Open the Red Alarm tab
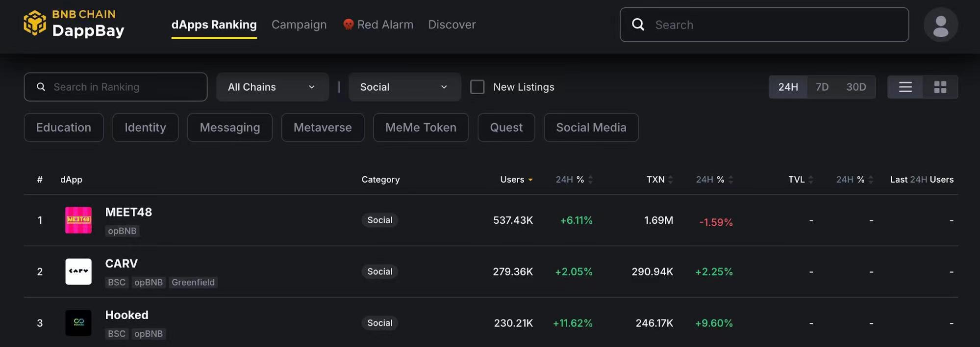 [378, 25]
